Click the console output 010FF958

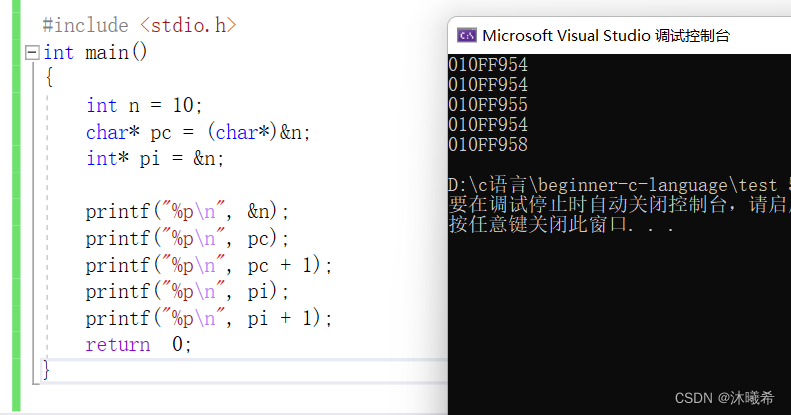click(488, 145)
